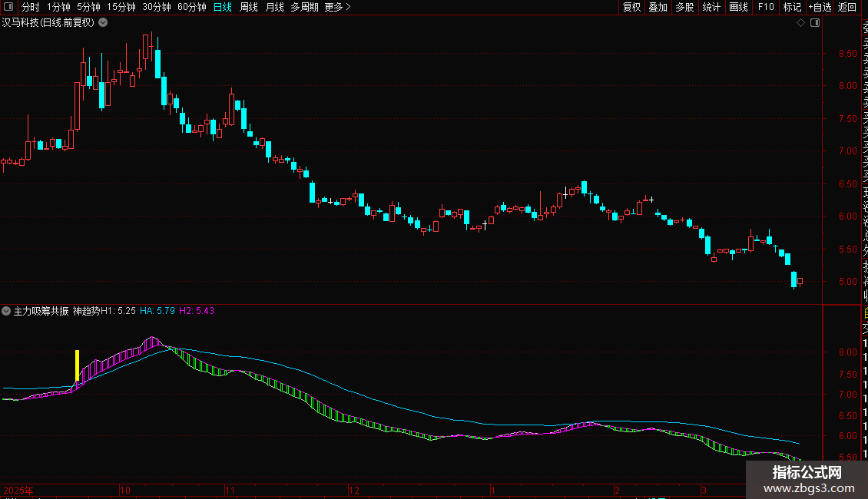Select the 1分钟 period tab
Screen dimensions: 868x499
58,7
